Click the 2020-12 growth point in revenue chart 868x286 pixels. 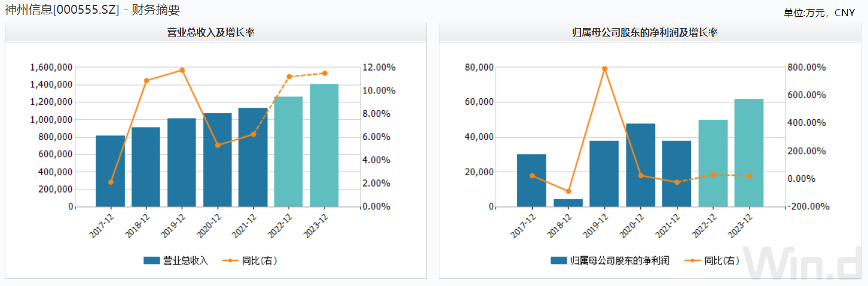pyautogui.click(x=218, y=145)
